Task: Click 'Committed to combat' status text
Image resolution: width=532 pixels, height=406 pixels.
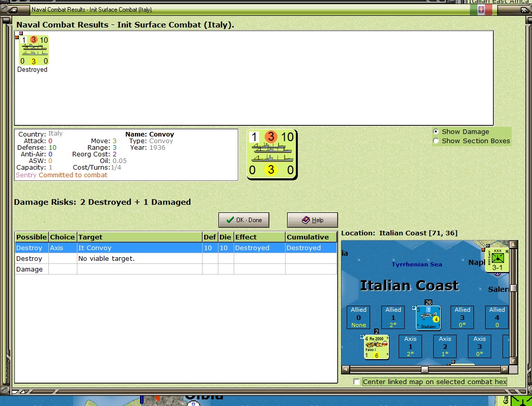Action: (73, 175)
